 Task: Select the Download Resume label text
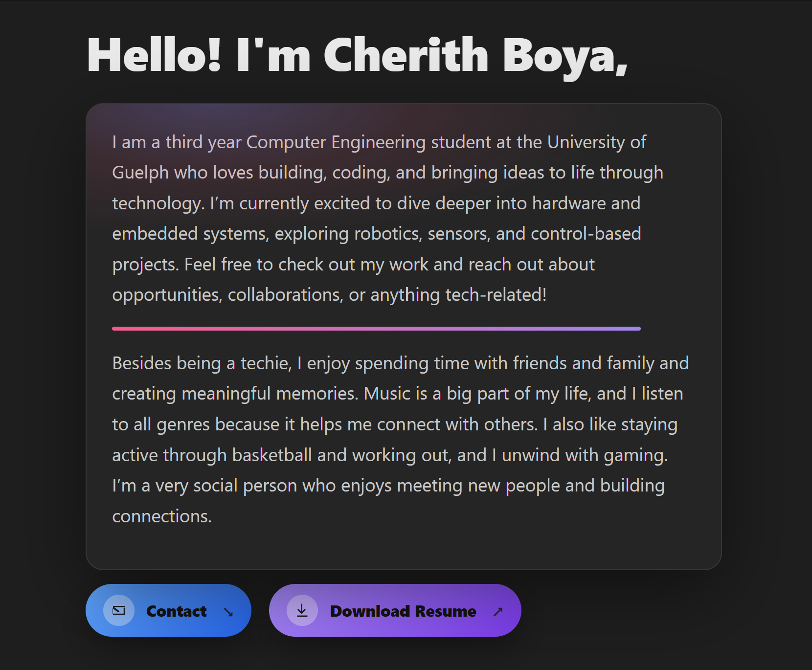click(x=403, y=611)
